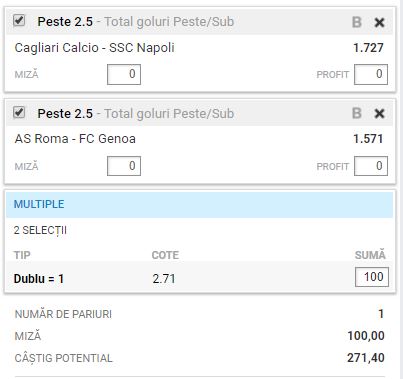Remove the Cagliari Calcio - SSC Napoli selection
This screenshot has width=403, height=379.
379,23
